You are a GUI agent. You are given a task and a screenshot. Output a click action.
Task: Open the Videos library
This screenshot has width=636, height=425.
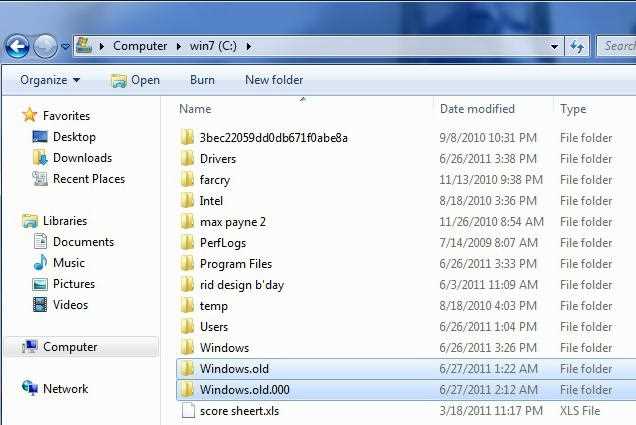point(70,305)
